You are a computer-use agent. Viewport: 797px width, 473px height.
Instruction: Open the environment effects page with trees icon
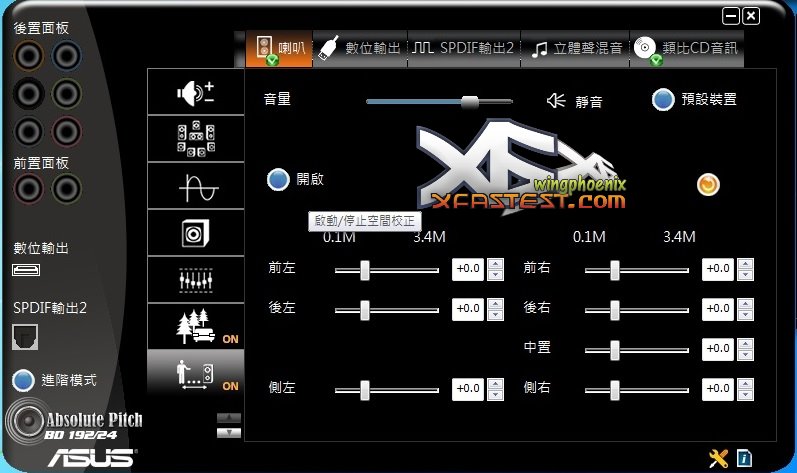click(196, 327)
